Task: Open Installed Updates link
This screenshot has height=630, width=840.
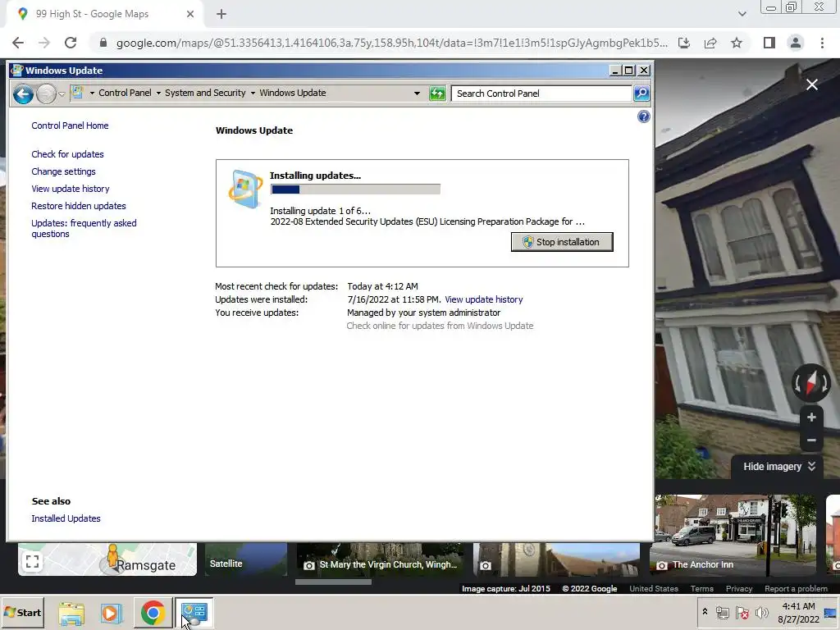Action: pos(66,518)
